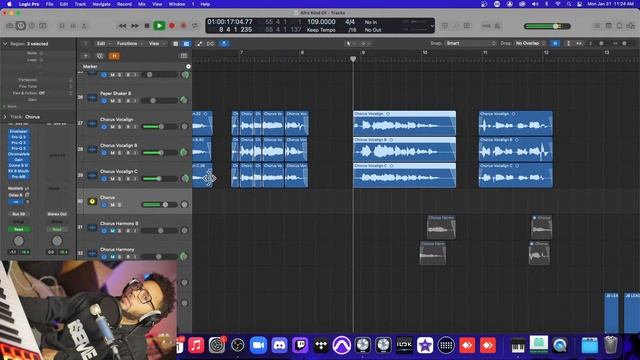Image resolution: width=640 pixels, height=360 pixels.
Task: Open the List Editors button
Action: click(597, 26)
